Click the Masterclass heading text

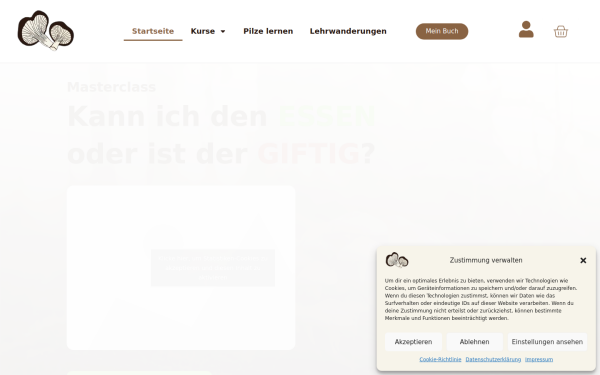[x=112, y=87]
